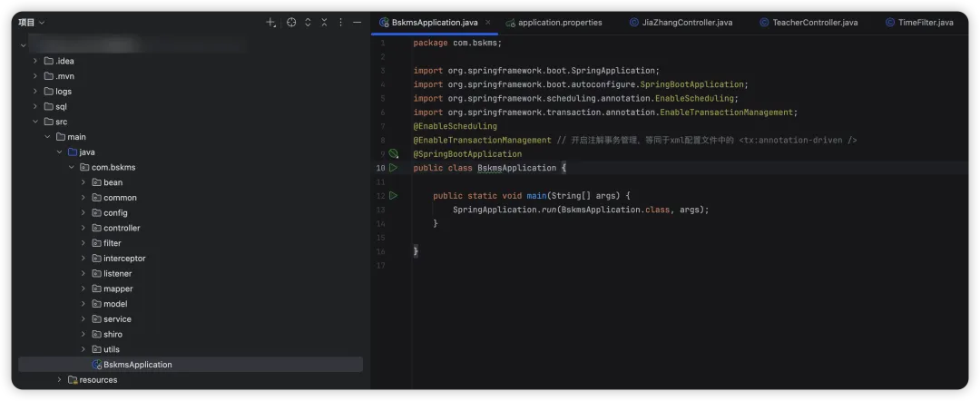
Task: Click the .idea folder icon
Action: [49, 61]
